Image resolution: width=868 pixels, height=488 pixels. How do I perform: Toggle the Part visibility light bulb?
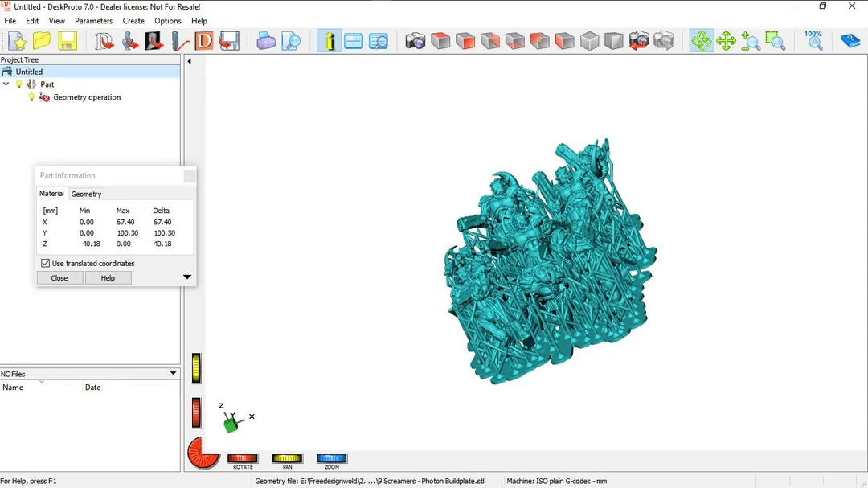(x=19, y=84)
